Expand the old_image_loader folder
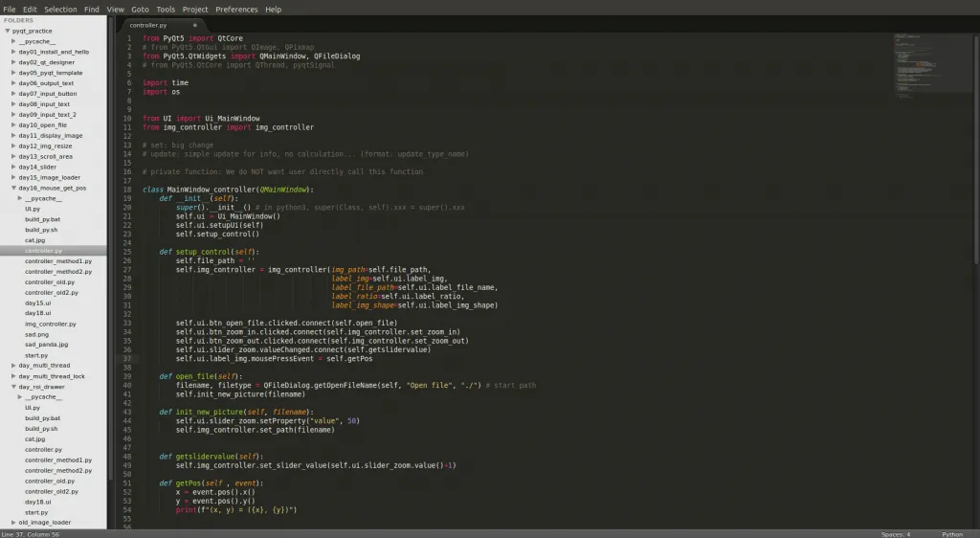The image size is (980, 538). point(13,522)
